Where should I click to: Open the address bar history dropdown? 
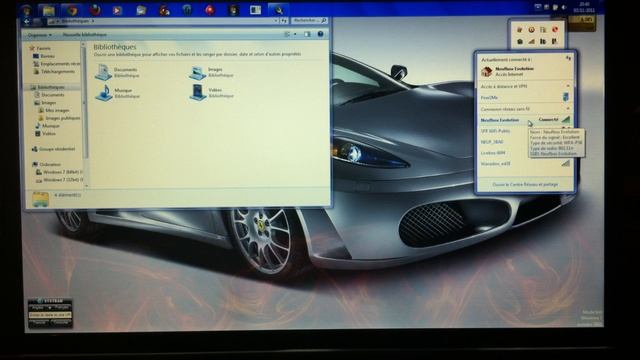point(276,20)
